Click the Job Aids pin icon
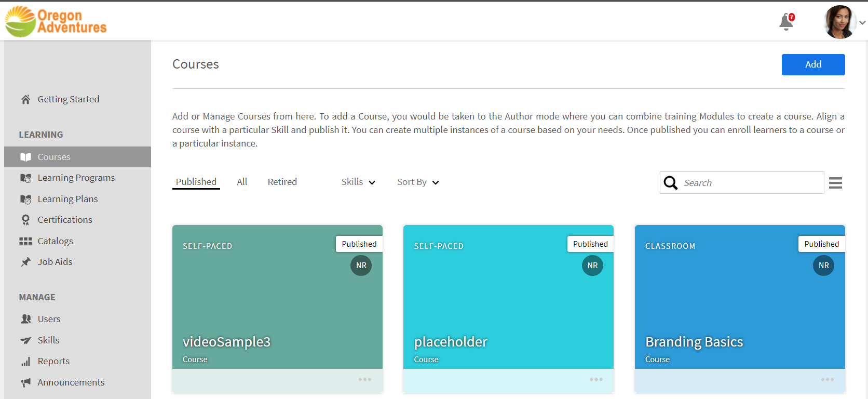The height and width of the screenshot is (399, 868). point(25,262)
